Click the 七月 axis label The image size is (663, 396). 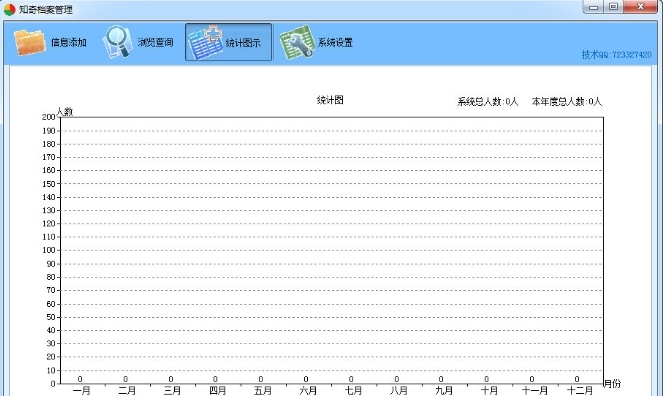(353, 391)
